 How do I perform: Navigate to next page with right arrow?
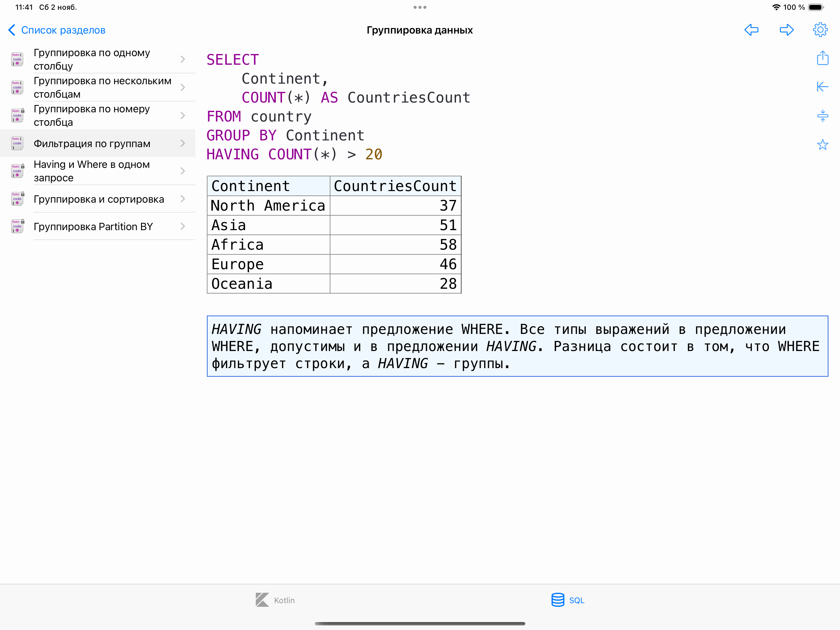(x=787, y=30)
